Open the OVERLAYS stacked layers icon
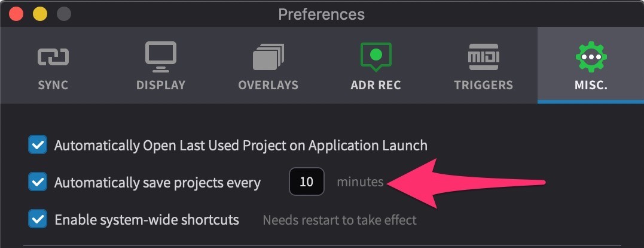This screenshot has width=644, height=248. [x=268, y=57]
